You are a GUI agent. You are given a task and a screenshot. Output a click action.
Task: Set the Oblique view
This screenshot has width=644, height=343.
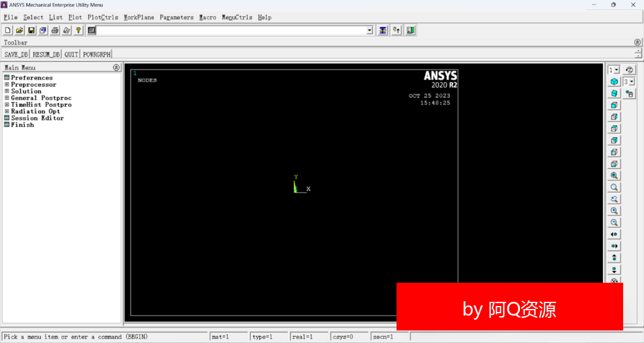click(614, 94)
